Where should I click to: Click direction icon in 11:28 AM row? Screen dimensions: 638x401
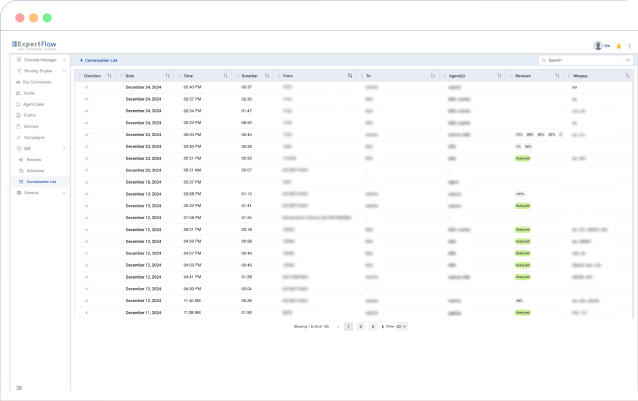pos(87,312)
